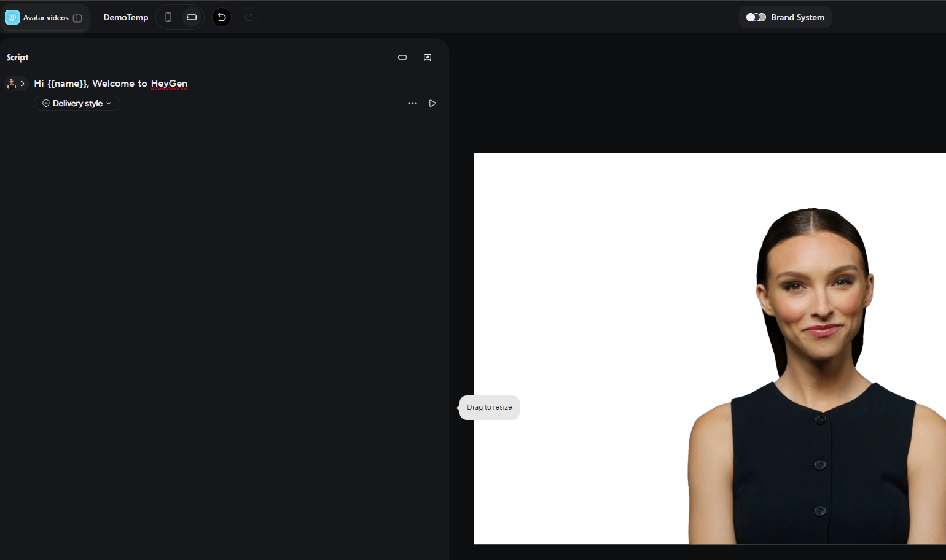This screenshot has height=560, width=946.
Task: Click the pill-shaped icon in Script header
Action: [x=402, y=58]
